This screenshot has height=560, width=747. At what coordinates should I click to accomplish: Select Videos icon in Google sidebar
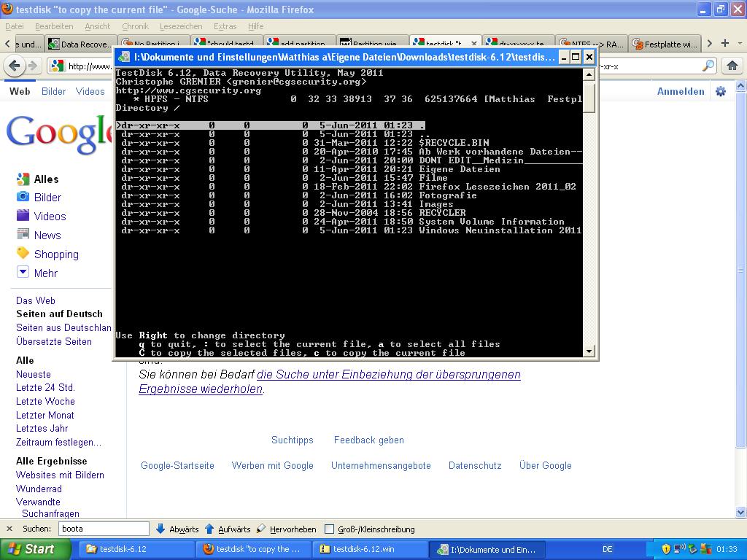point(23,216)
